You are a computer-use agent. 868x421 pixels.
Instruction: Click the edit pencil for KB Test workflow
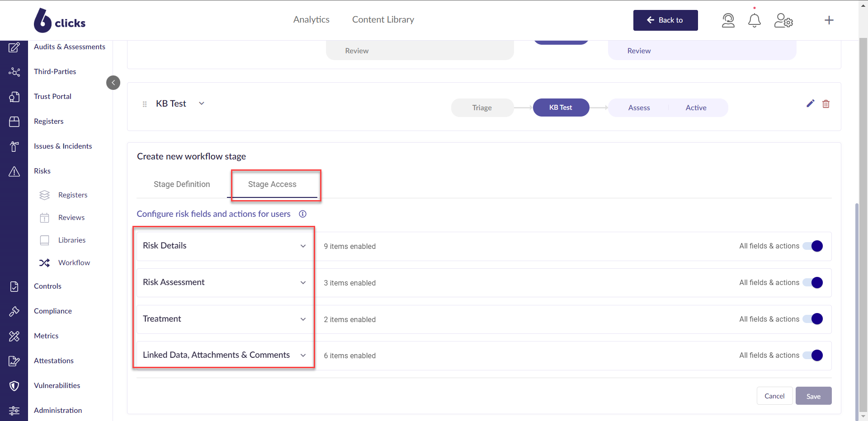[x=810, y=103]
